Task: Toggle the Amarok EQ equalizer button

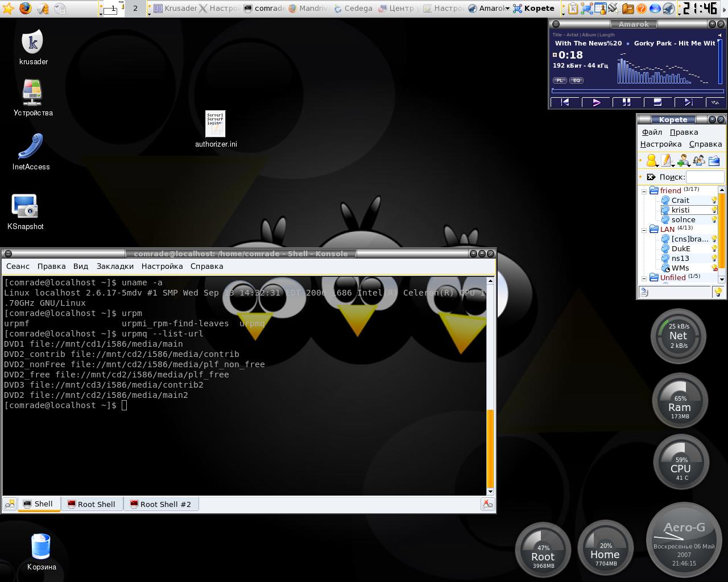Action: (x=576, y=81)
